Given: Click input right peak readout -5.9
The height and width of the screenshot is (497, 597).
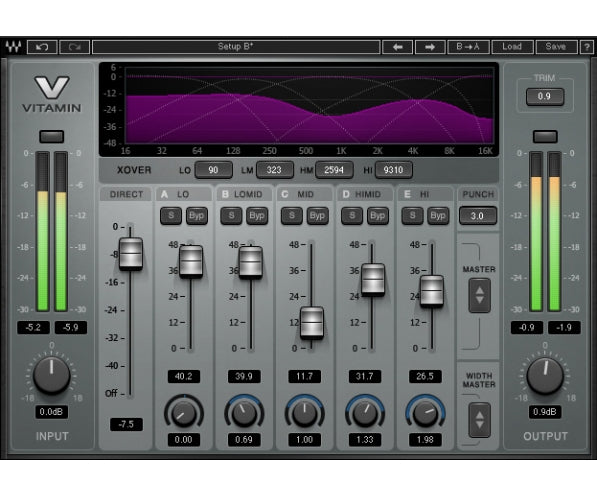Looking at the screenshot, I should coord(71,328).
